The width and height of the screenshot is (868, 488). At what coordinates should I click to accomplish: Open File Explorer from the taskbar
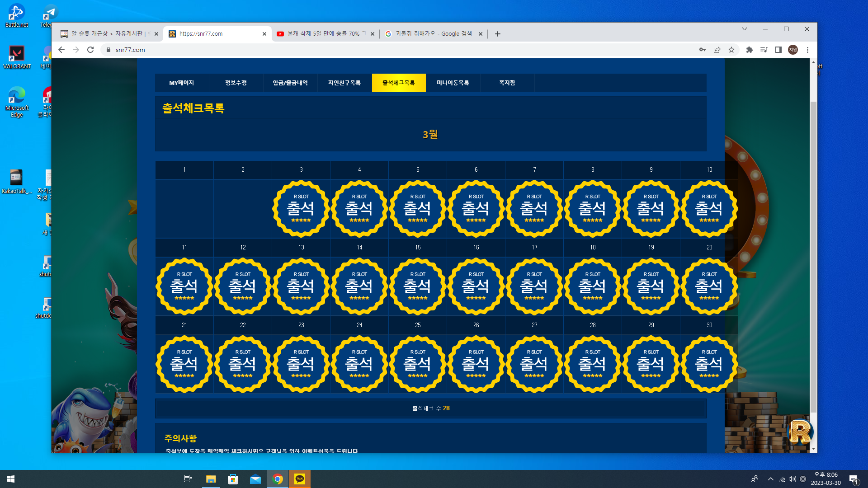[x=211, y=479]
